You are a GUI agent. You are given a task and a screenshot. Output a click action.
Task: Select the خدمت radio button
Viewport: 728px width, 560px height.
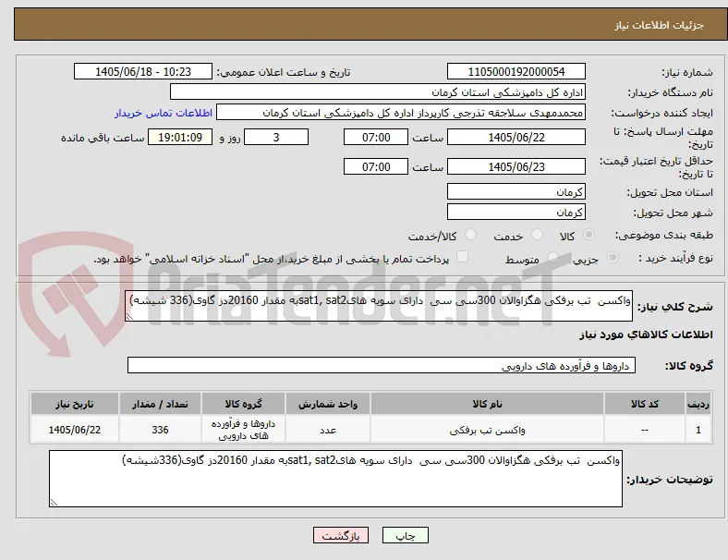coord(537,235)
